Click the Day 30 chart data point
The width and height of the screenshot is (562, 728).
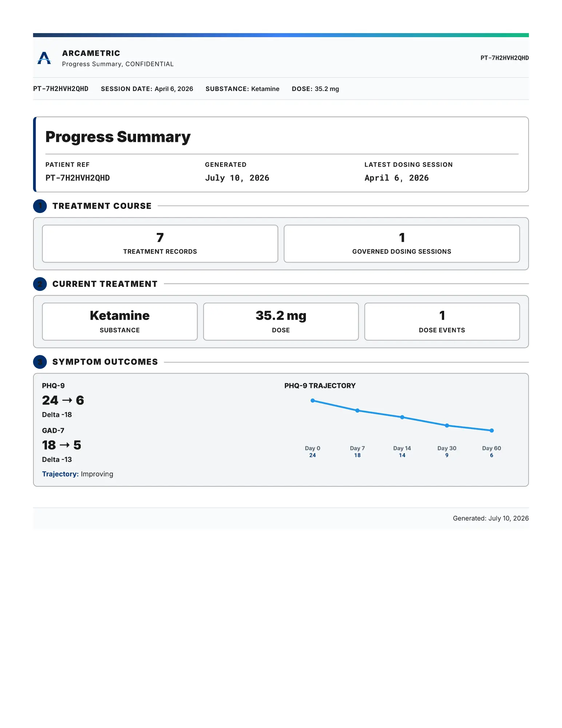(447, 426)
